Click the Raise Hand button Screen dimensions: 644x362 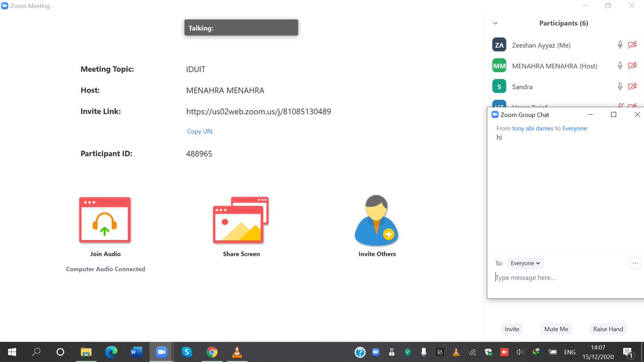coord(608,329)
